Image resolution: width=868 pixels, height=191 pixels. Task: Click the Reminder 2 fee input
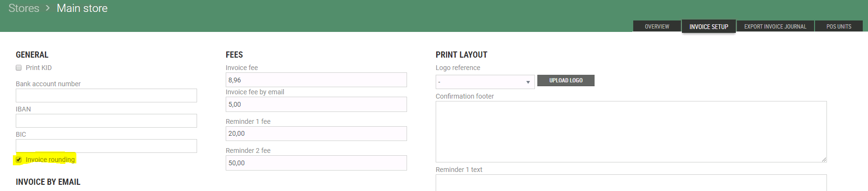(316, 163)
